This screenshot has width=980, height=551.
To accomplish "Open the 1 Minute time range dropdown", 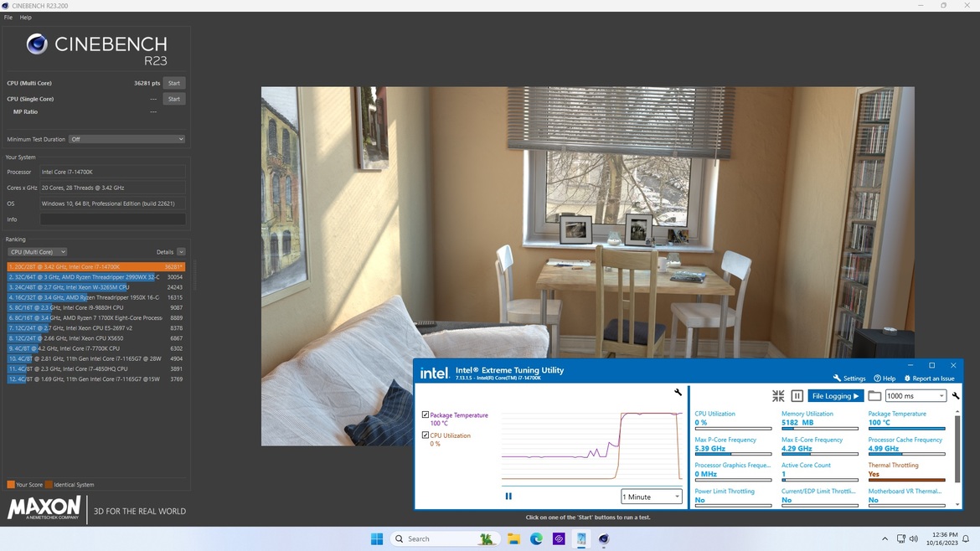I will coord(652,497).
